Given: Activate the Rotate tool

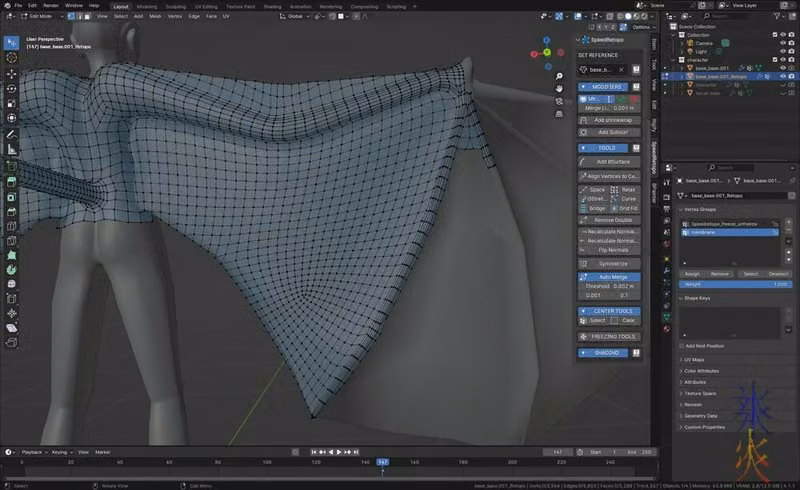Looking at the screenshot, I should [12, 89].
